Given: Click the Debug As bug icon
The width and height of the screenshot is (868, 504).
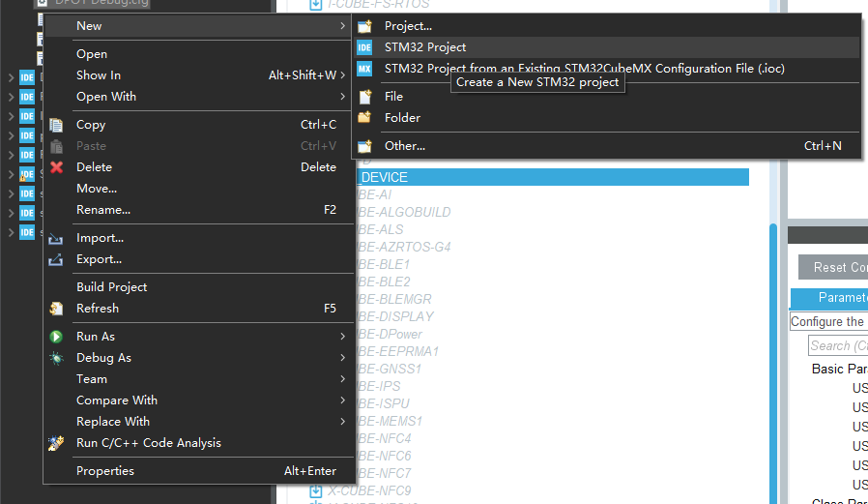Looking at the screenshot, I should click(56, 358).
